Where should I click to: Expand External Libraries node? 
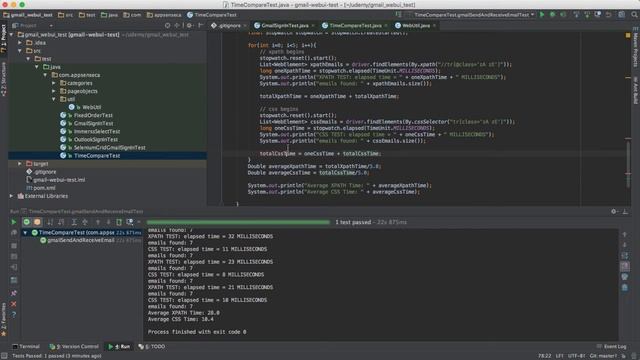pyautogui.click(x=11, y=196)
